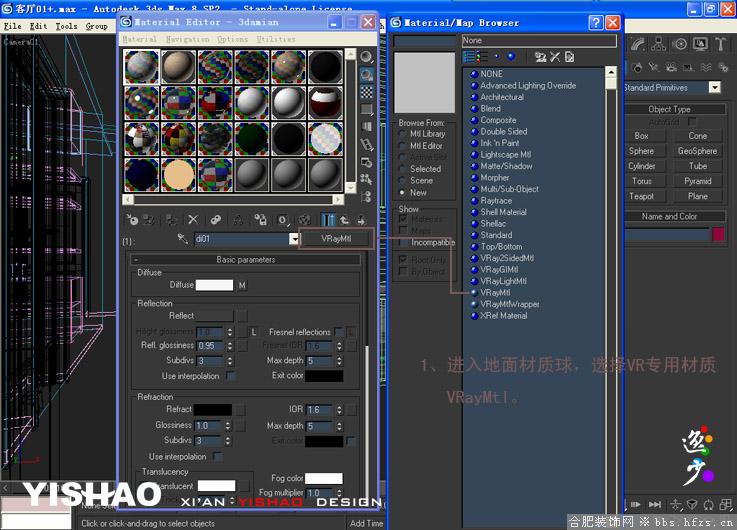Open the Tools menu
This screenshot has width=737, height=530.
pos(66,26)
